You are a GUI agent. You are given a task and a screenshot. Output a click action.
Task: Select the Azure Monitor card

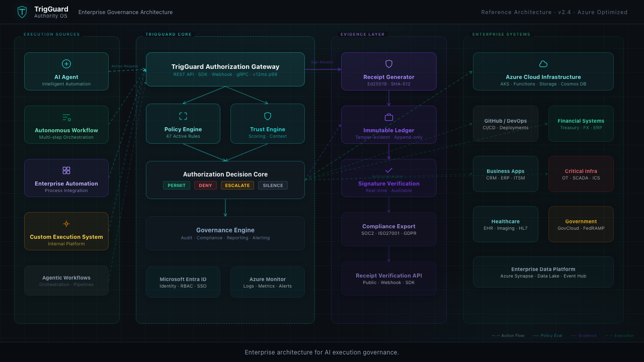click(x=268, y=282)
